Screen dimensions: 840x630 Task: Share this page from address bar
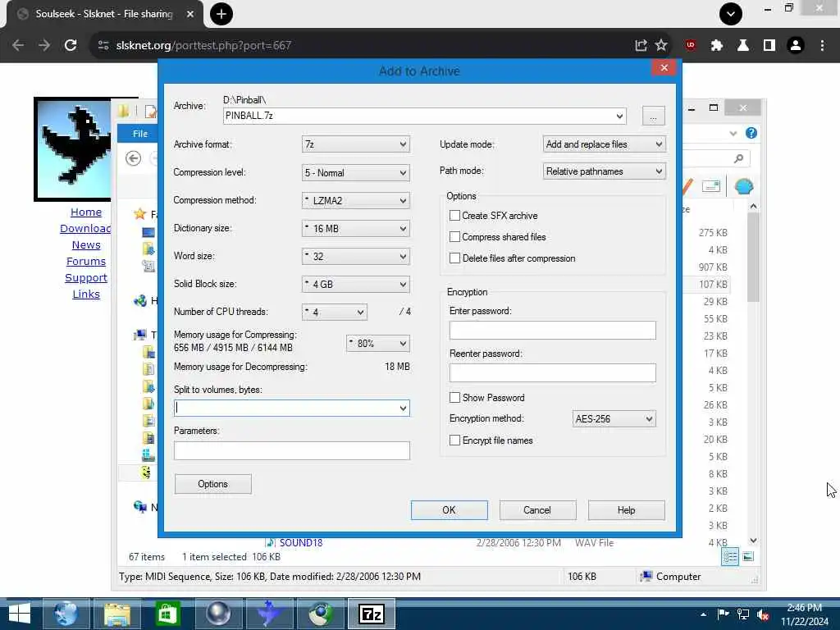641,46
